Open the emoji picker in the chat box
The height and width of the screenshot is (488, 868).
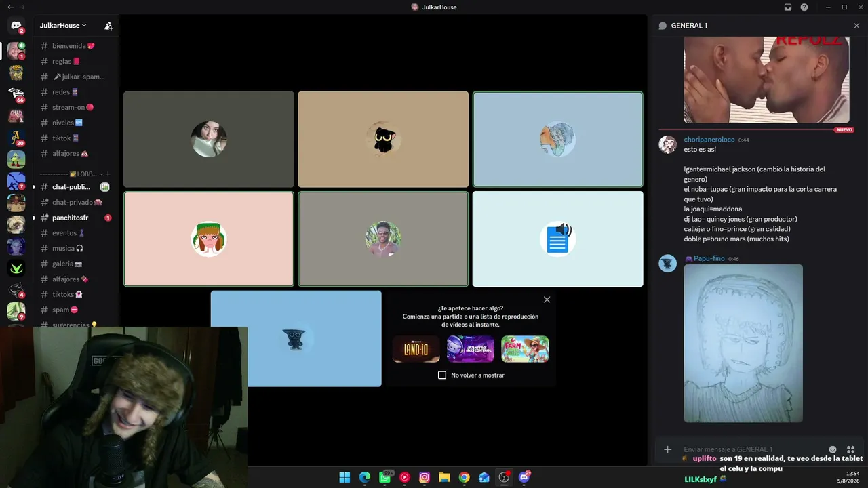tap(833, 449)
